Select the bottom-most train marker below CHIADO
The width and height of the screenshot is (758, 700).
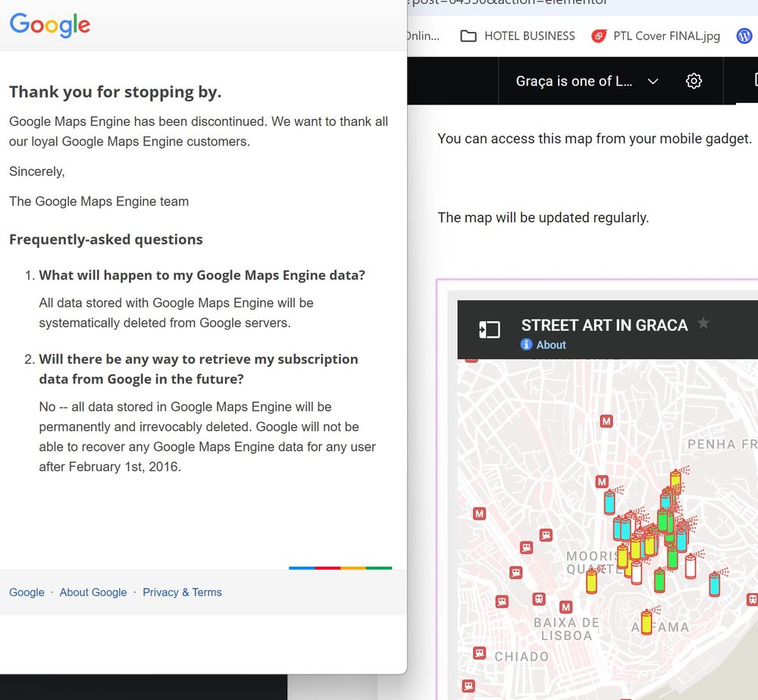coord(468,686)
